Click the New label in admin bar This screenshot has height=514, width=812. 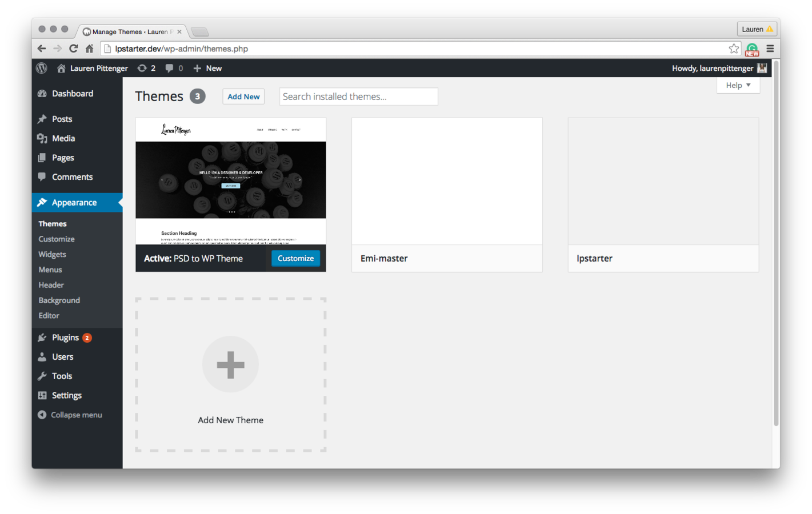pyautogui.click(x=214, y=68)
